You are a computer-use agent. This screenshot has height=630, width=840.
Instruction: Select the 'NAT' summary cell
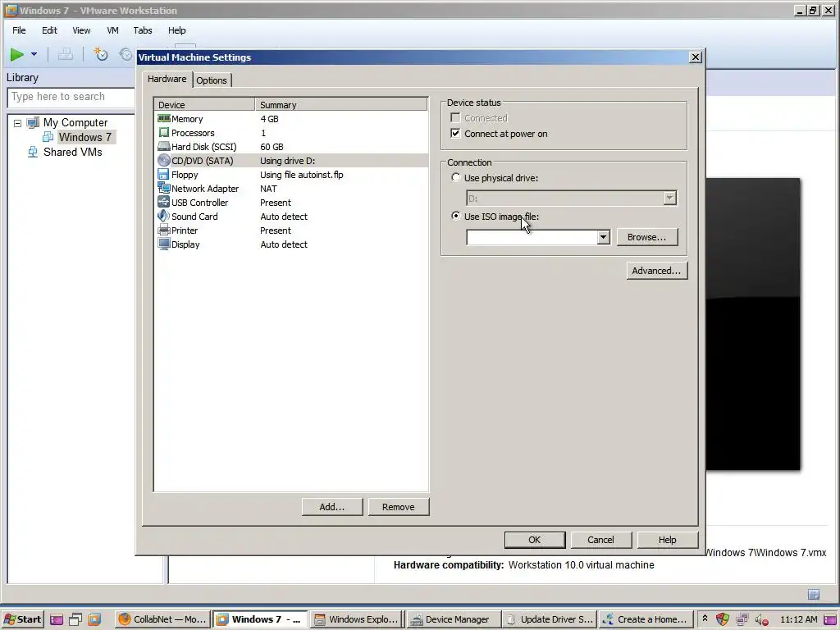(268, 189)
